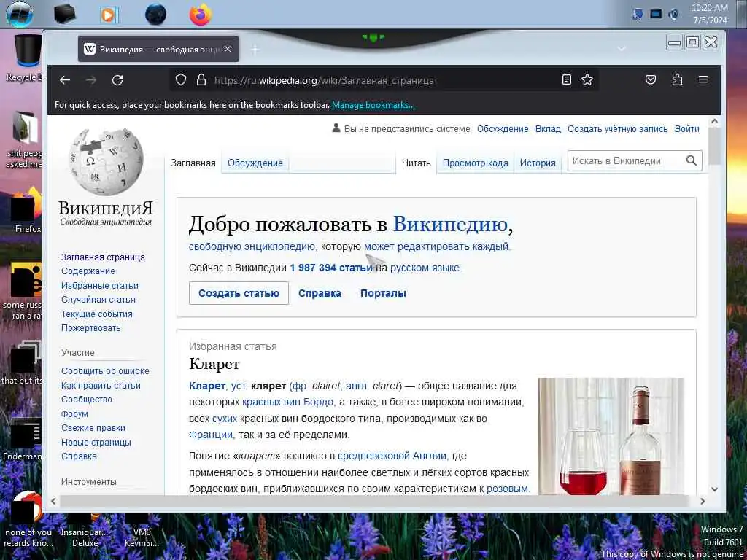This screenshot has height=560, width=747.
Task: Click the forward navigation arrow
Action: coord(91,80)
